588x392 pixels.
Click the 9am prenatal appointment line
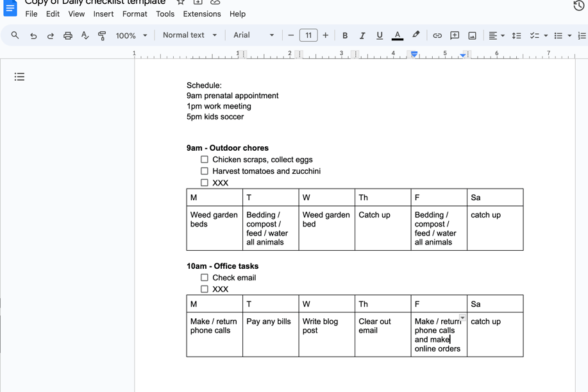pos(233,96)
